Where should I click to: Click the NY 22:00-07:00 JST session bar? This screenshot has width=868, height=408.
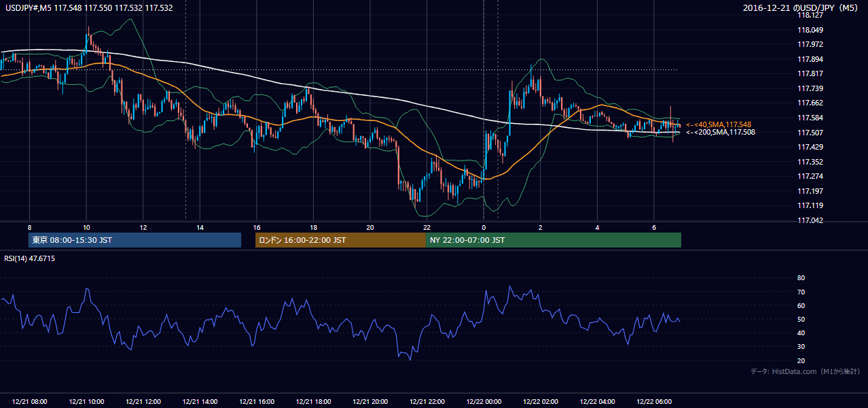[x=554, y=240]
